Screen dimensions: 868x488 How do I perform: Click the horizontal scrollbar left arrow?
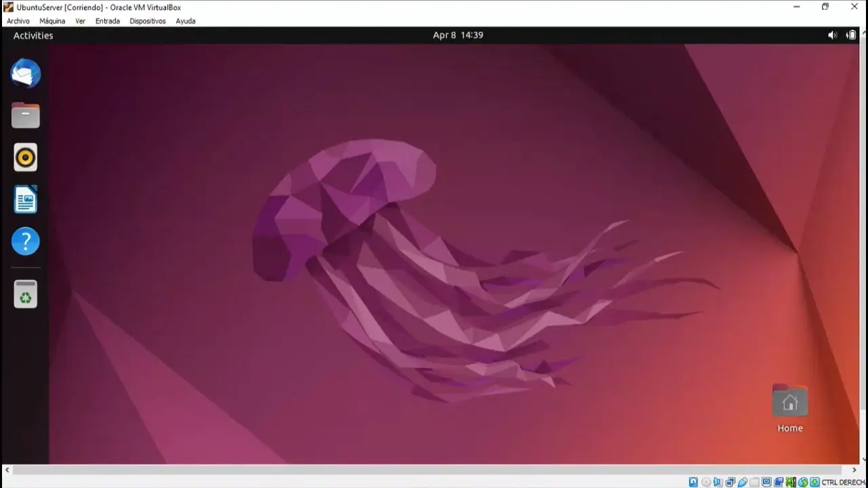tap(7, 470)
